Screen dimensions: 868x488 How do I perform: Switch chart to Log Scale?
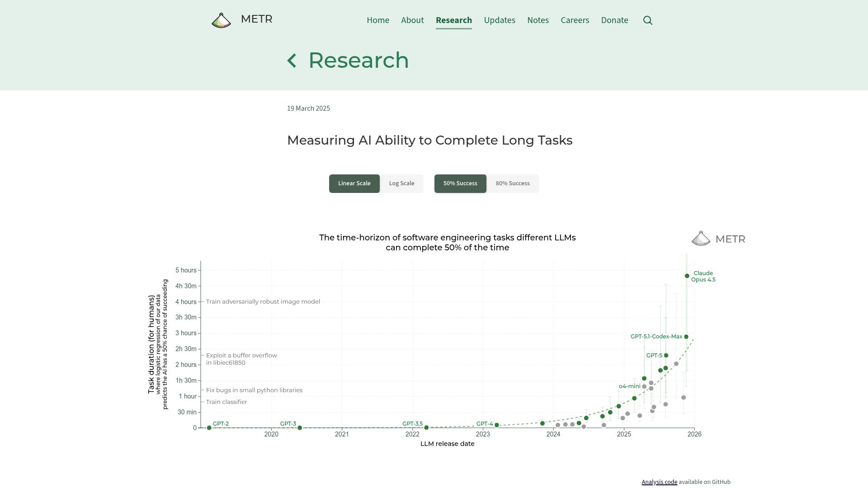[x=401, y=183]
